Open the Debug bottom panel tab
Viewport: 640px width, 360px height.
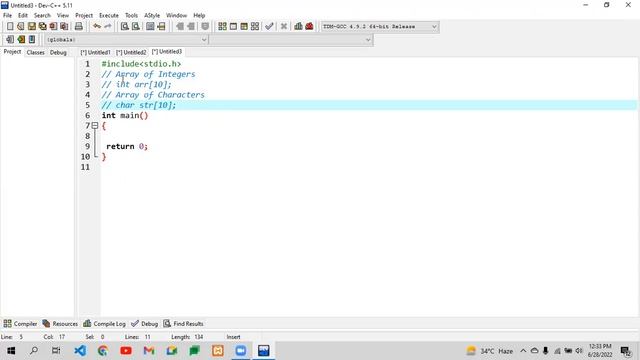click(144, 324)
